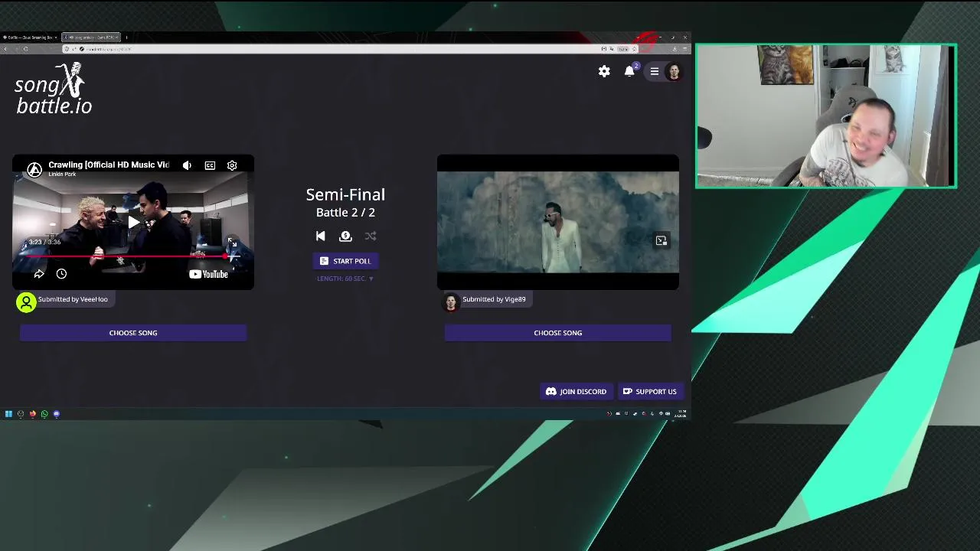980x551 pixels.
Task: Open video on YouTube via logo
Action: (208, 274)
